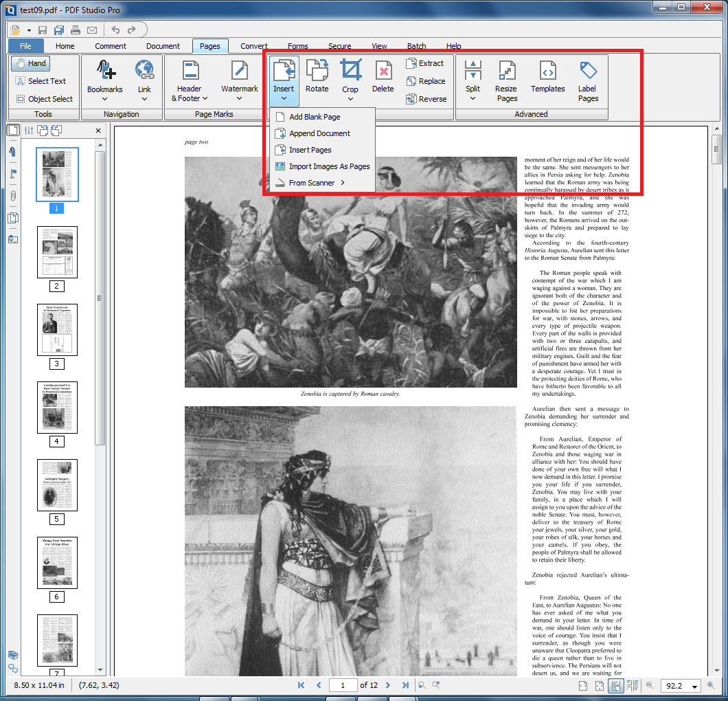This screenshot has width=728, height=701.
Task: Activate the Select Text tool
Action: coord(41,81)
